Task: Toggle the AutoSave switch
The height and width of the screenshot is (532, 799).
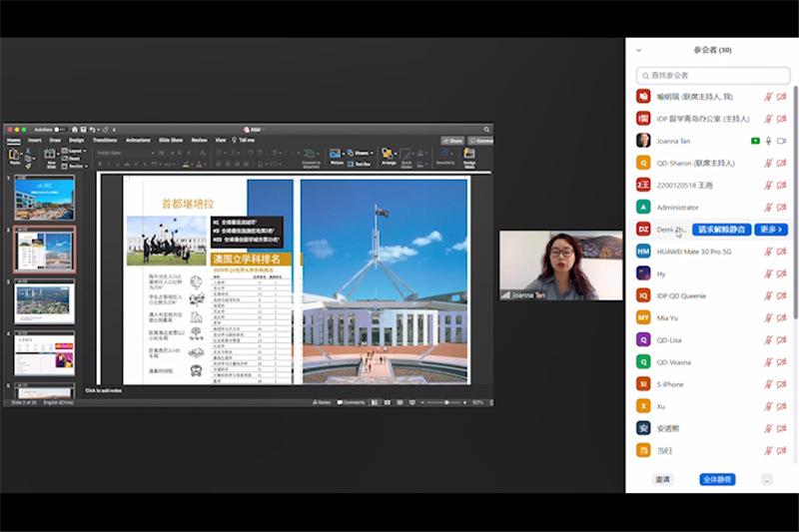Action: pyautogui.click(x=60, y=129)
